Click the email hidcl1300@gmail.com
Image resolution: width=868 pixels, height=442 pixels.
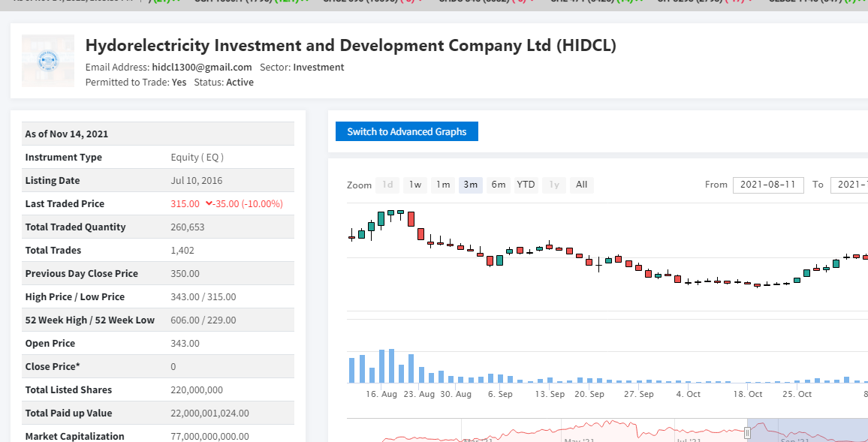tap(202, 68)
